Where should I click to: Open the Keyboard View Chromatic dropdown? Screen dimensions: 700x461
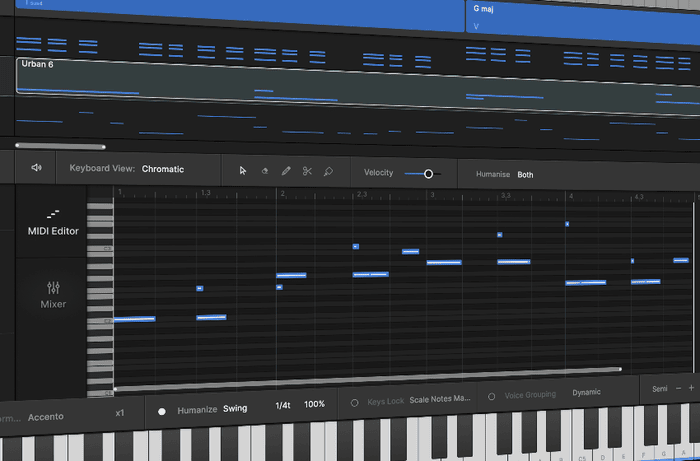click(163, 169)
